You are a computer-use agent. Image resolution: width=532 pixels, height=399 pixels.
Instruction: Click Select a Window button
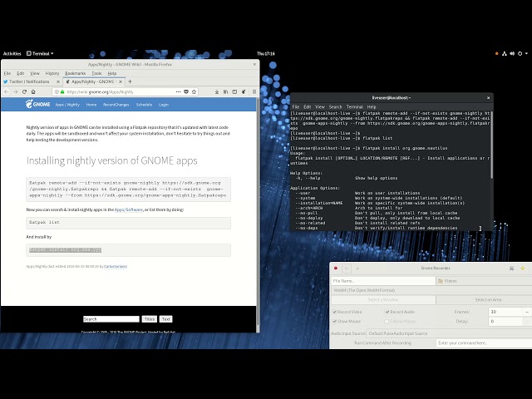tap(383, 299)
